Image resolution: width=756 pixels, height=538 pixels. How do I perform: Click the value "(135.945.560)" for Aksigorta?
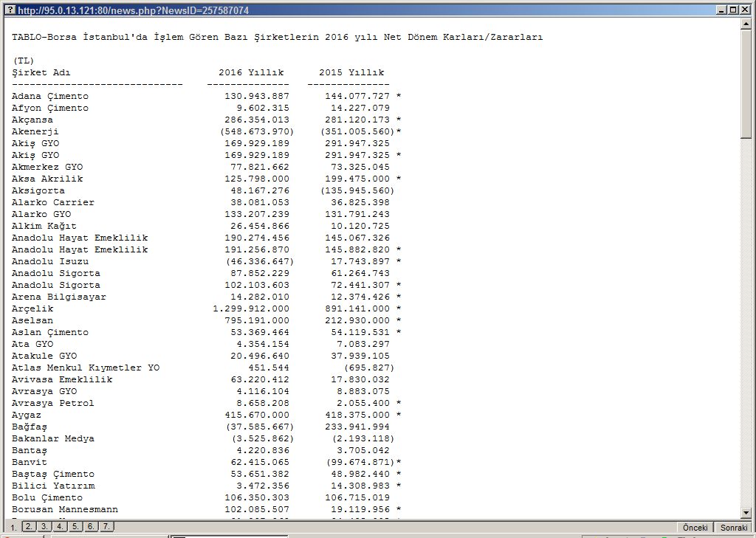[x=357, y=191]
